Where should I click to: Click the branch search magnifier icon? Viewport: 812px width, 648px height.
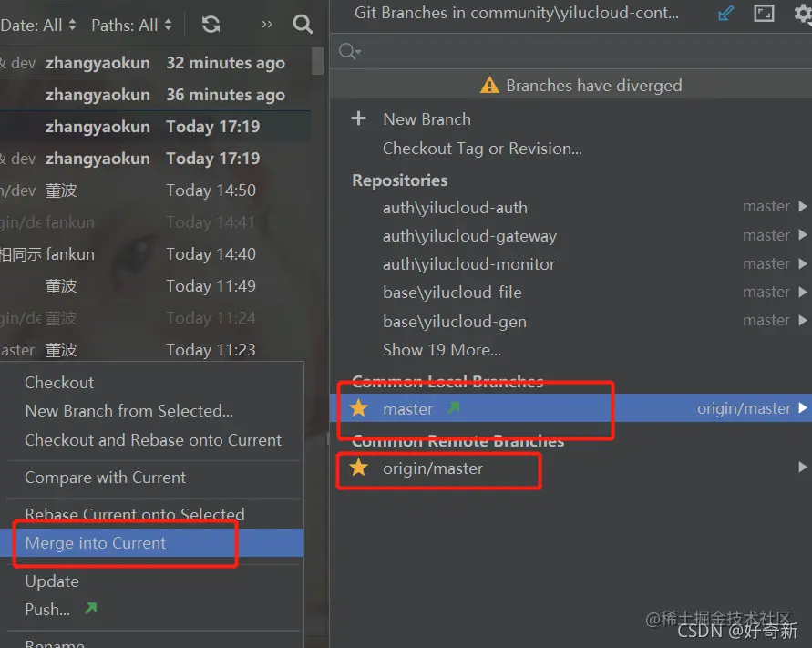(350, 51)
